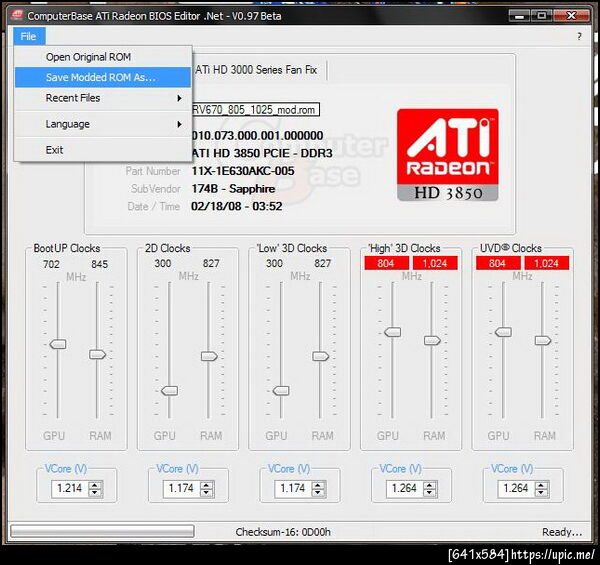Increase 'Low' 3D VCore with up arrow

318,485
